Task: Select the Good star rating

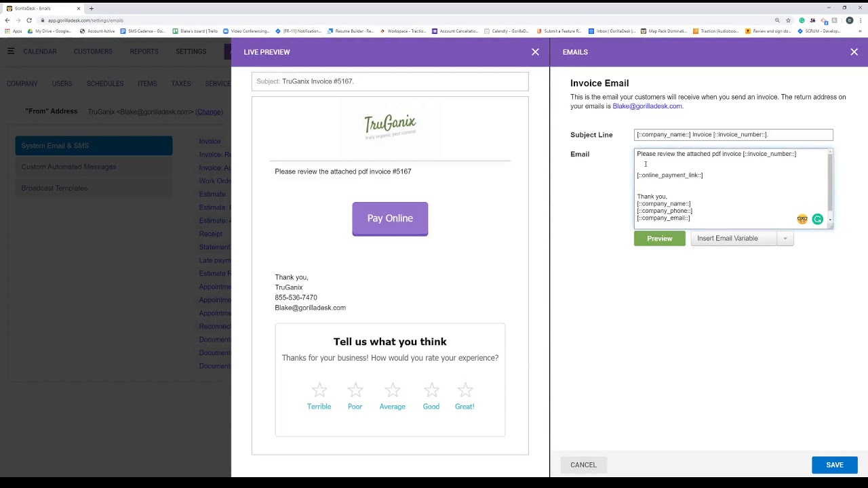Action: (x=431, y=396)
